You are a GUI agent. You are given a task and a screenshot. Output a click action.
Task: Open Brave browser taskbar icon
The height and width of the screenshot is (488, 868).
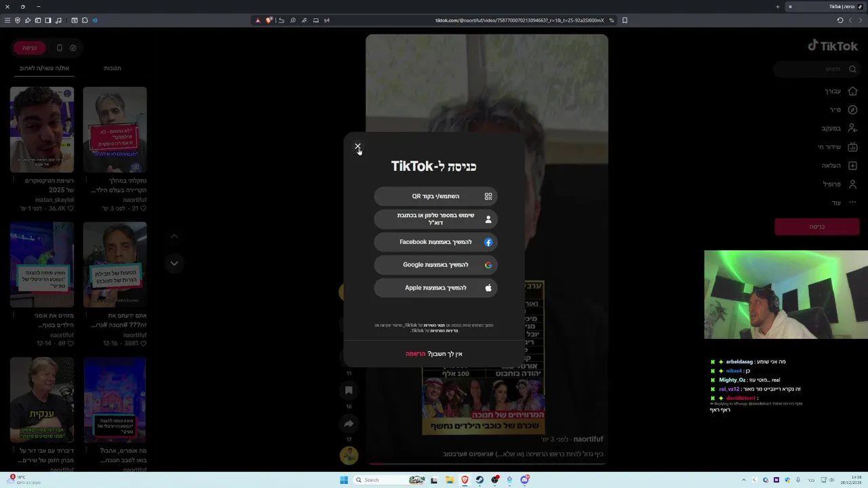click(465, 480)
